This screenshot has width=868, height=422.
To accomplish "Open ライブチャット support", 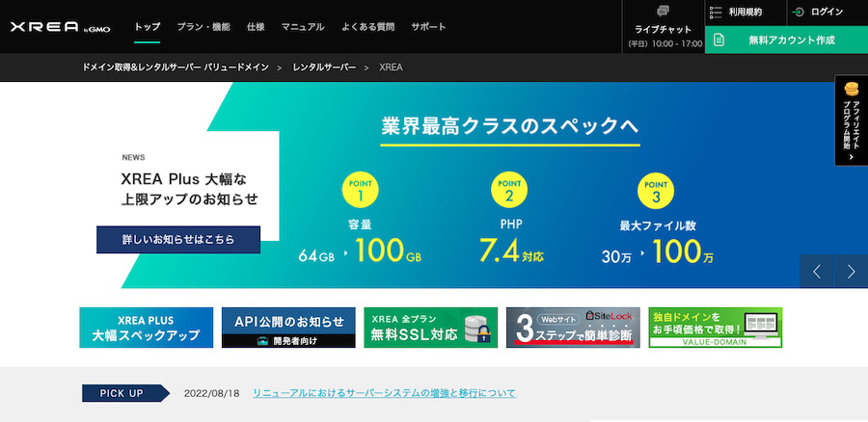I will (x=664, y=30).
